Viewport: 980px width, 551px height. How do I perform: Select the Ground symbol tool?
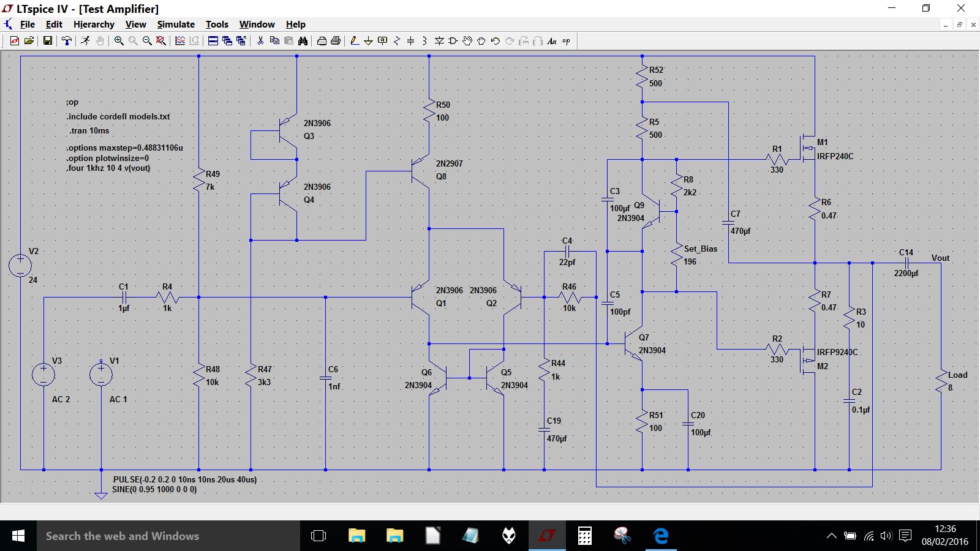coord(369,41)
